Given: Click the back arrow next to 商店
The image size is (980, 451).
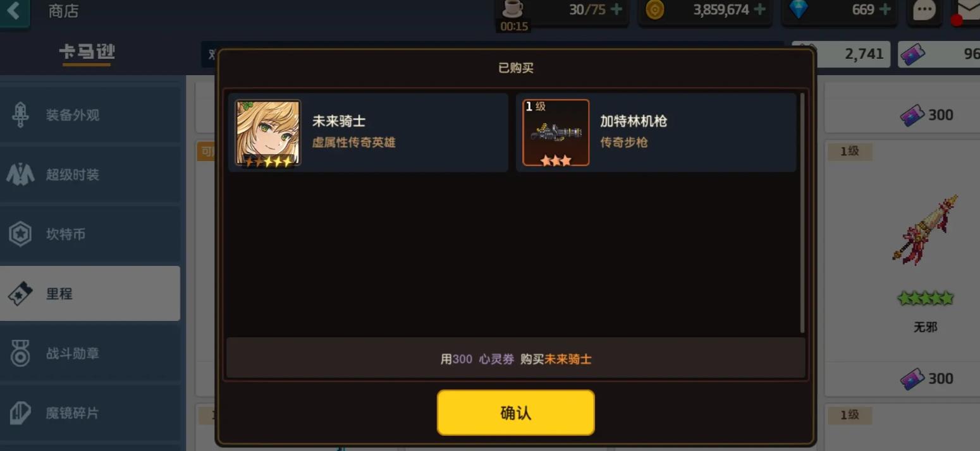Looking at the screenshot, I should click(14, 12).
